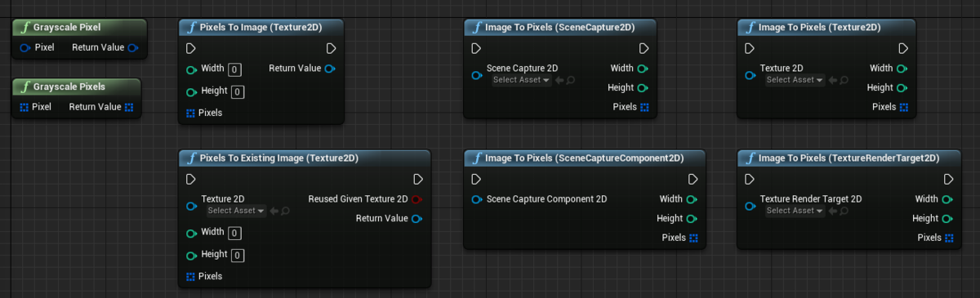Click input exec pin of Image To Pixels (SceneCaptureComponent2D)
The image size is (980, 298).
pyautogui.click(x=477, y=179)
